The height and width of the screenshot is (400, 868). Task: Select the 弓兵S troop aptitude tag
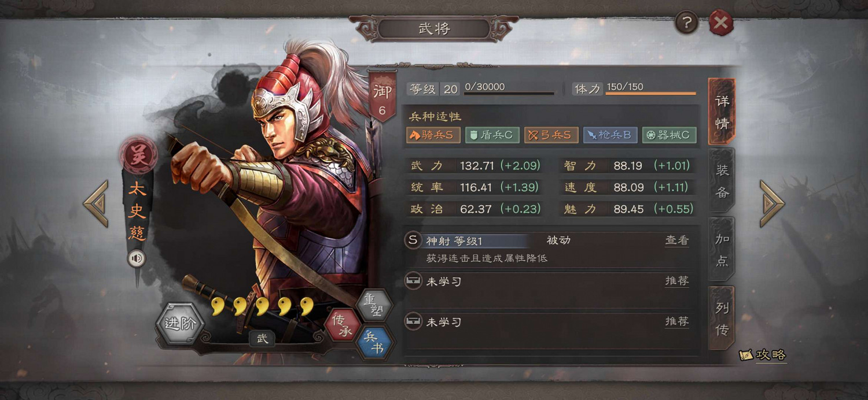point(551,135)
